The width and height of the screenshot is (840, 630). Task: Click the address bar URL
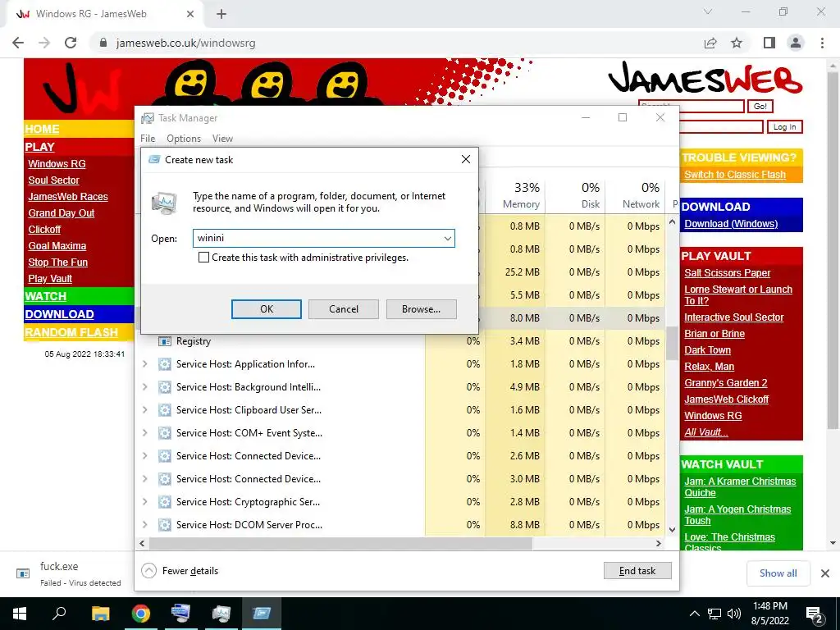(x=185, y=43)
